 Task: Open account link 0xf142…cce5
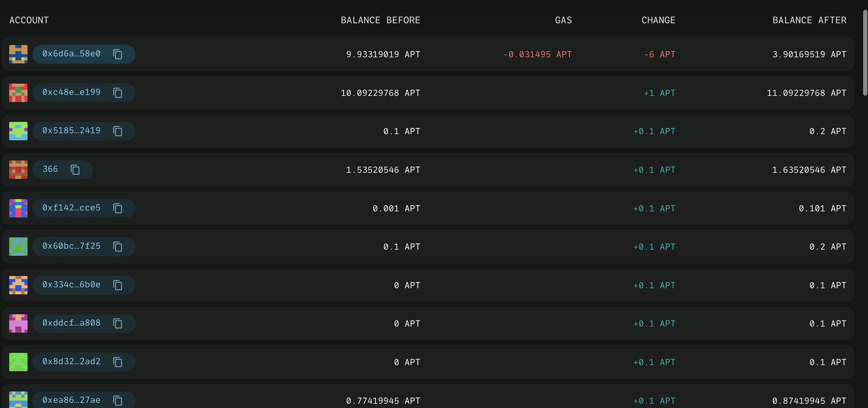pyautogui.click(x=71, y=208)
